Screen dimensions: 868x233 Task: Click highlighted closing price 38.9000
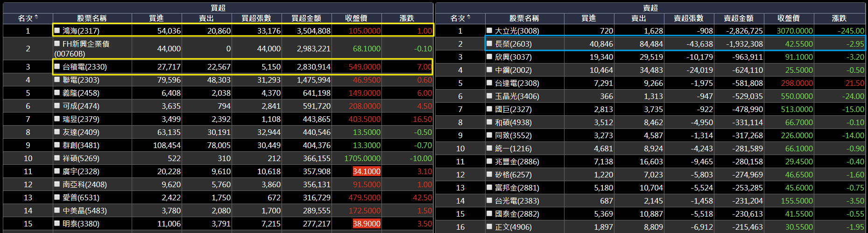pyautogui.click(x=367, y=224)
